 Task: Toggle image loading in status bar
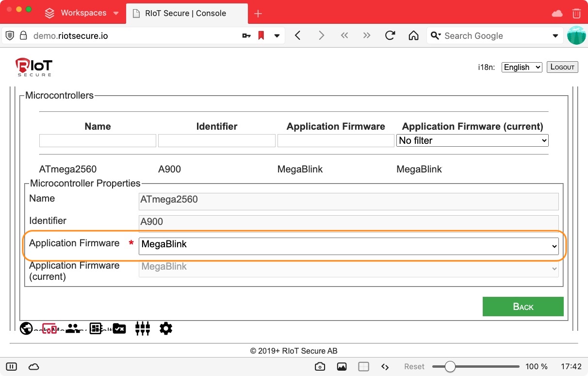[x=342, y=367]
